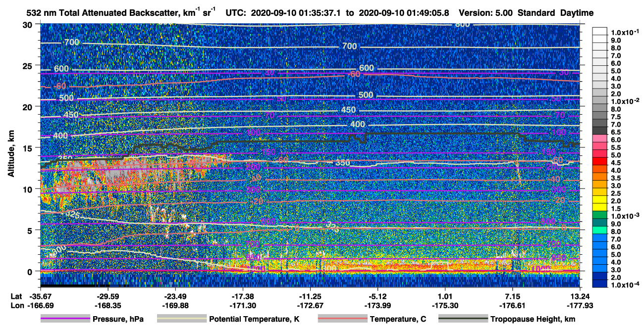Click the '1.0x10-1' label at the colorbar top
This screenshot has height=330, width=644.
pos(626,32)
